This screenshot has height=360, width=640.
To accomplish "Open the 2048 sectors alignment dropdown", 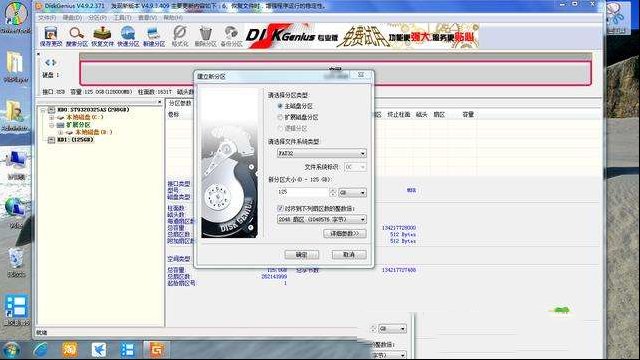I will 322,220.
